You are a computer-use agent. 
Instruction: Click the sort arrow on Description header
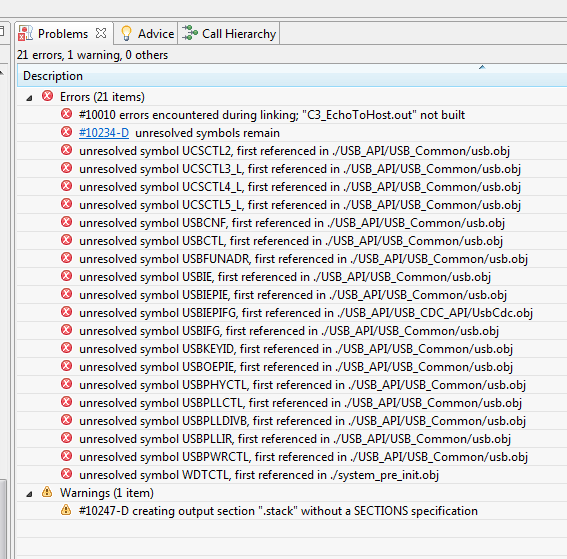482,67
